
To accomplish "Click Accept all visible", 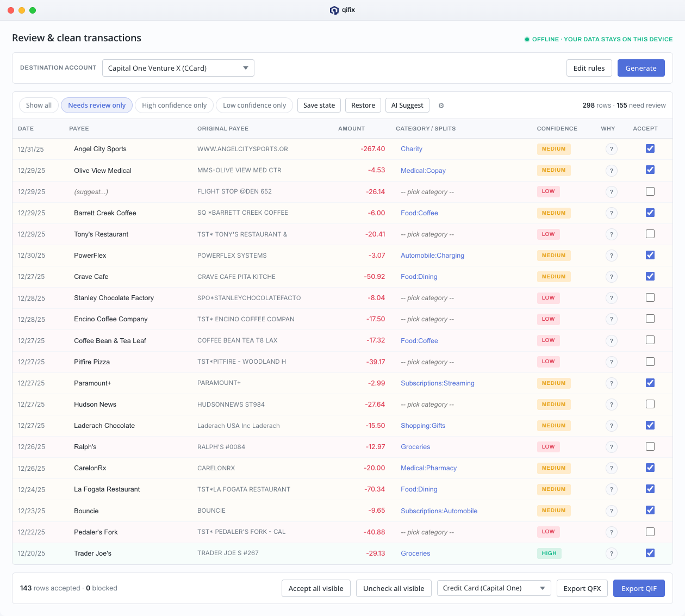I will pyautogui.click(x=316, y=588).
